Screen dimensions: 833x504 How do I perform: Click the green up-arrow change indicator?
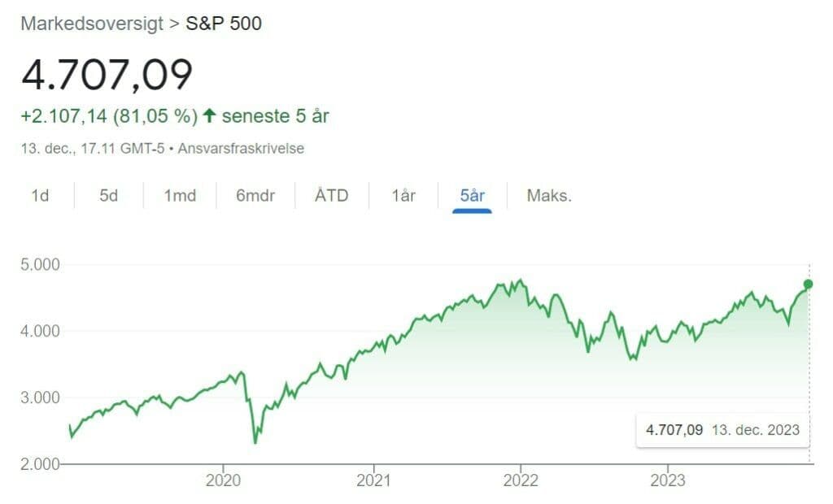point(209,116)
